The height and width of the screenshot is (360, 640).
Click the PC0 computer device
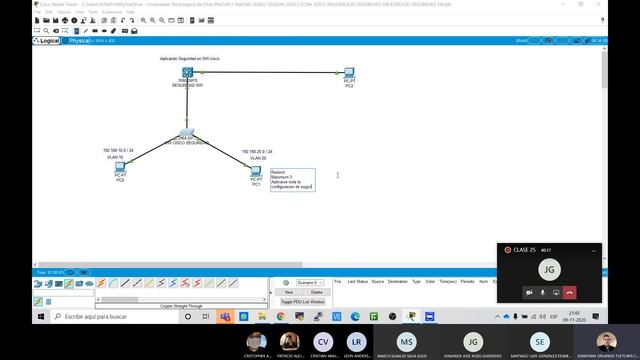point(120,167)
